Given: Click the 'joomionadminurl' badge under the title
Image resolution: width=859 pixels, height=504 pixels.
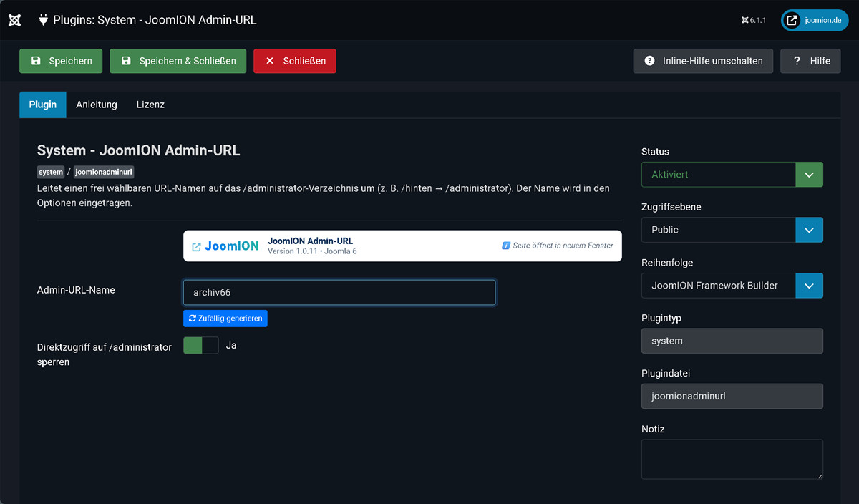Looking at the screenshot, I should (x=105, y=172).
